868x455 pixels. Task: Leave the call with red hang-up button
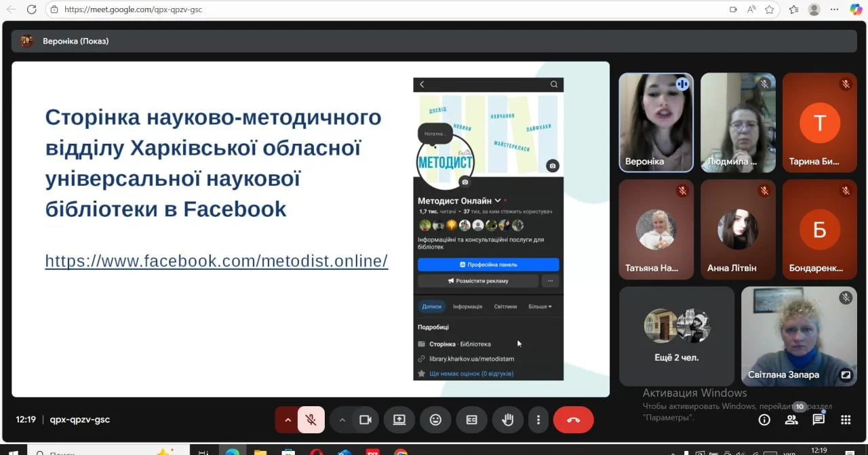tap(573, 420)
